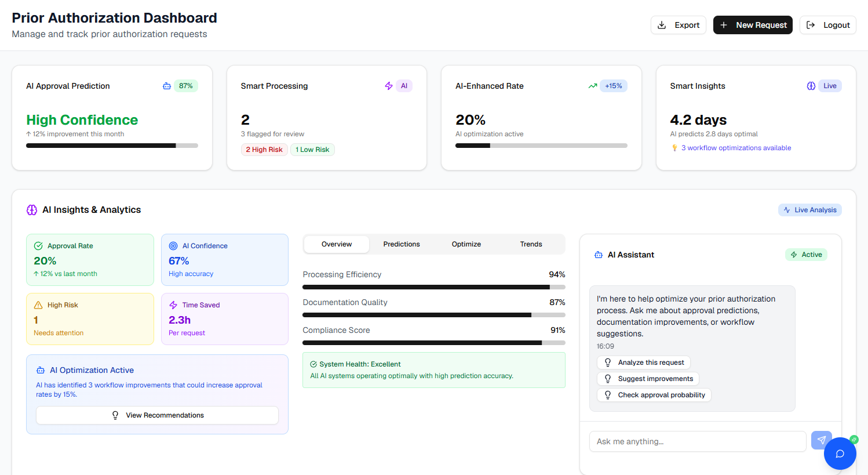Viewport: 868px width, 475px height.
Task: Switch to the Predictions tab
Action: tap(402, 244)
